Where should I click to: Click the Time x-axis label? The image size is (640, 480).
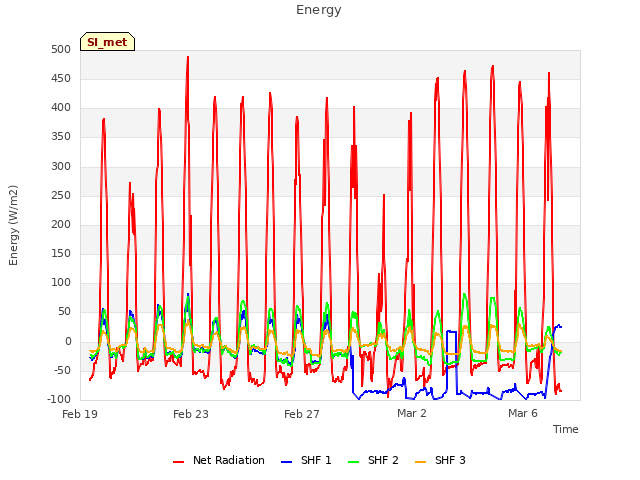pos(566,429)
